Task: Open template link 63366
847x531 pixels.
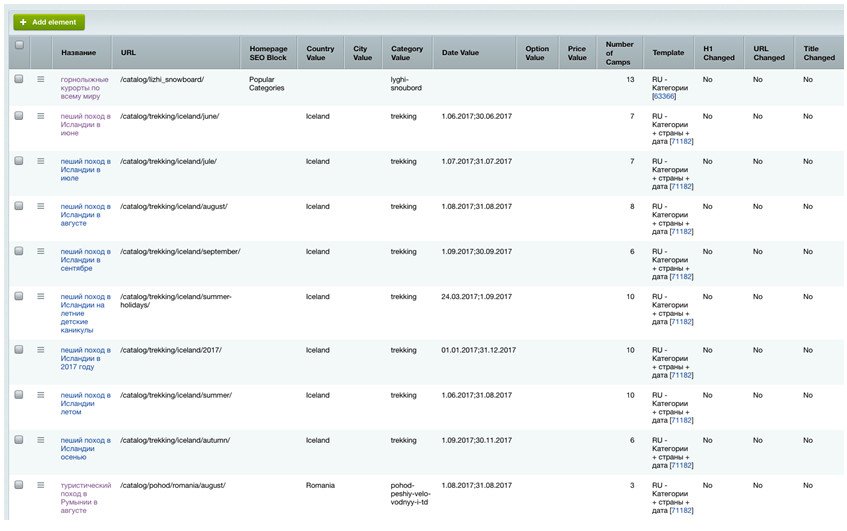Action: pos(664,96)
